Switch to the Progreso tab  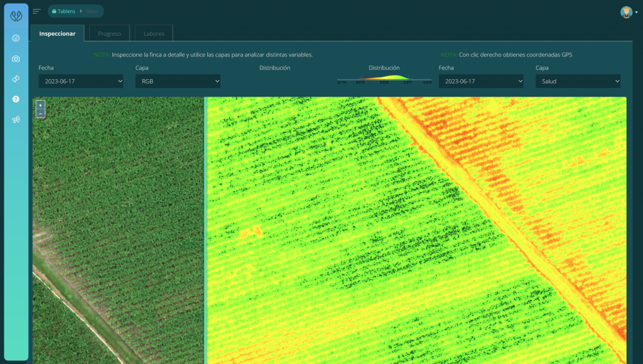(109, 33)
